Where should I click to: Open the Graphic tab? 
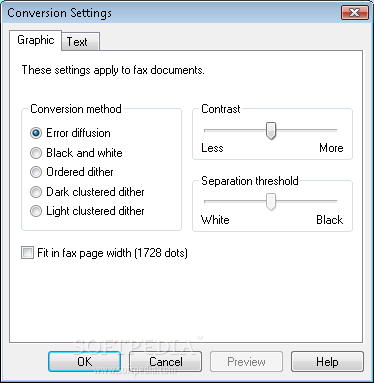pos(35,40)
